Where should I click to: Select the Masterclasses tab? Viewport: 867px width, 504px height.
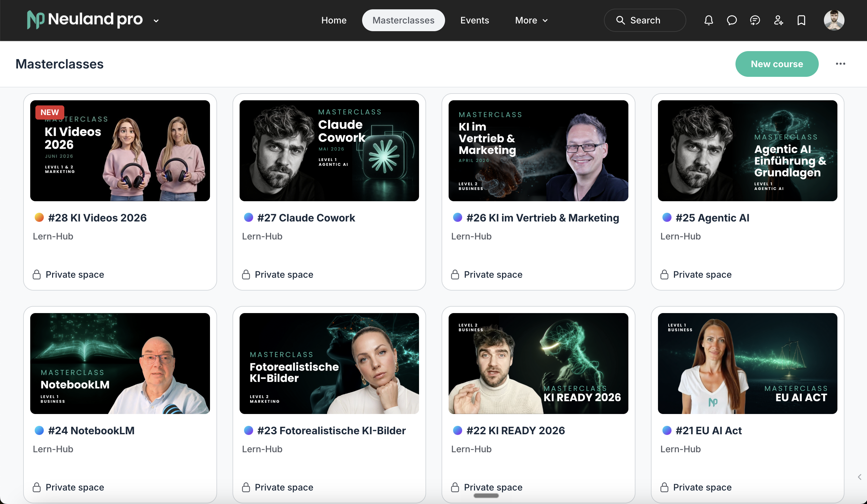(x=403, y=20)
